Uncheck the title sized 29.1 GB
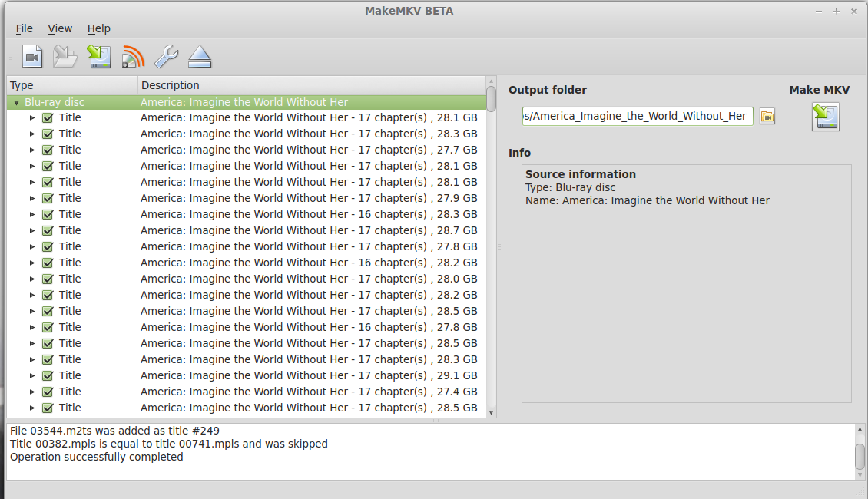868x499 pixels. pos(48,375)
